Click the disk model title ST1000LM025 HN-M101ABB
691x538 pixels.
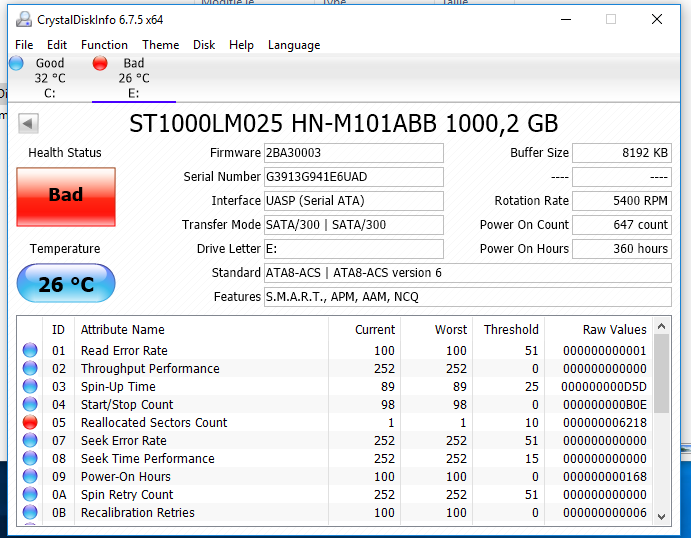pos(283,124)
